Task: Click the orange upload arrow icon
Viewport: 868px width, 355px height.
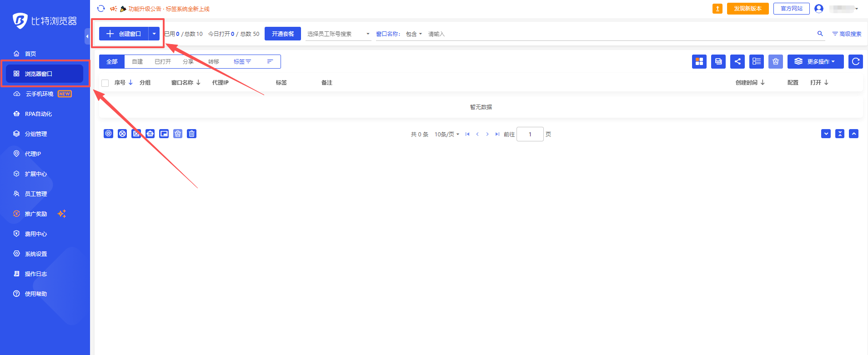Action: tap(717, 9)
